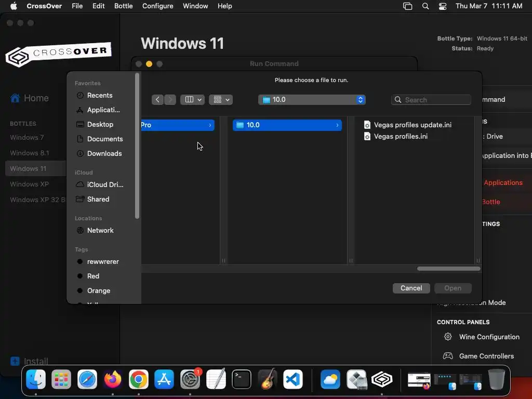Select the Windows 7 bottle
Image resolution: width=532 pixels, height=399 pixels.
tap(27, 137)
